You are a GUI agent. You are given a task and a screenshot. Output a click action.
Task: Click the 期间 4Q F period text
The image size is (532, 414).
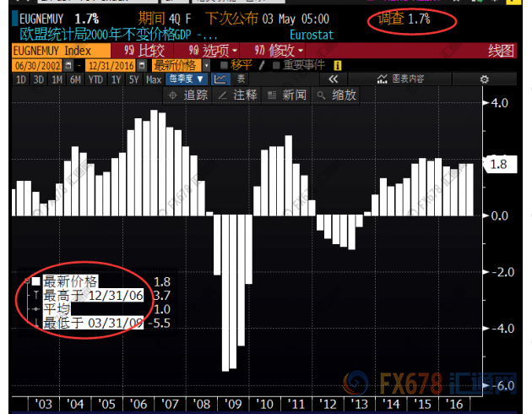tap(165, 19)
